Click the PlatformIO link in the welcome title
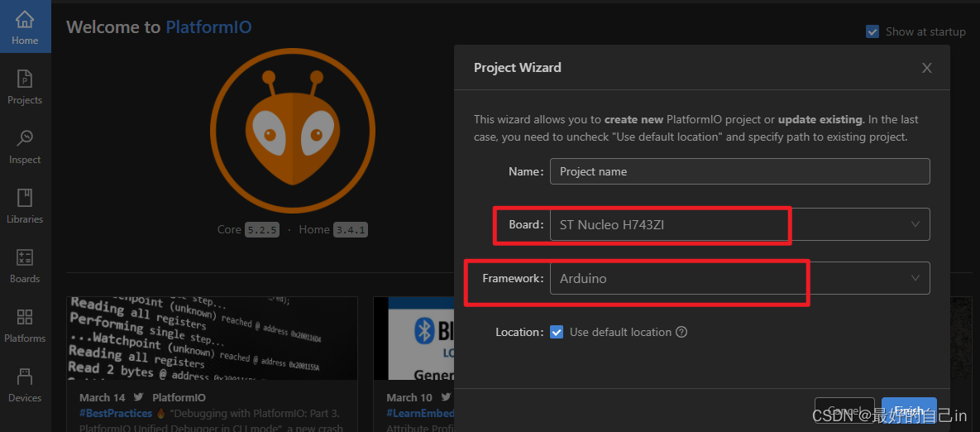Screen dimensions: 980x432 coord(208,26)
